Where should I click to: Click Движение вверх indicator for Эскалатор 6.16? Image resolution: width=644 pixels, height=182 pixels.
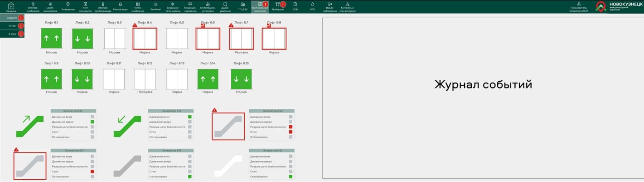click(92, 122)
